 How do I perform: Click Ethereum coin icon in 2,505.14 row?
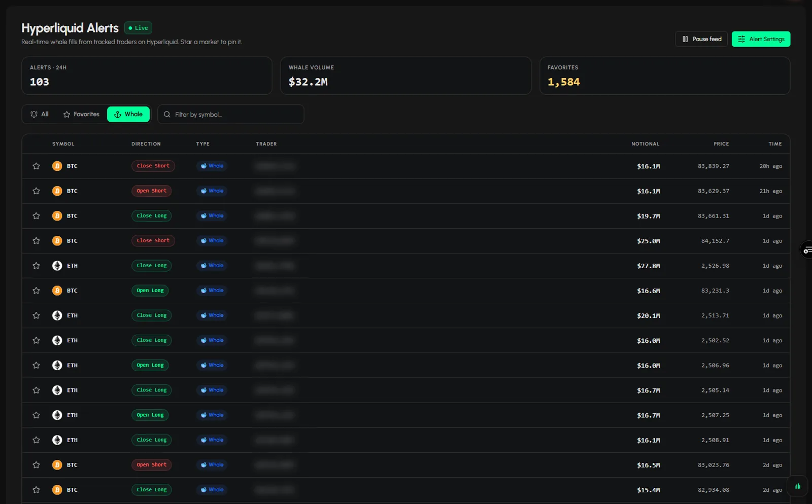pos(57,390)
